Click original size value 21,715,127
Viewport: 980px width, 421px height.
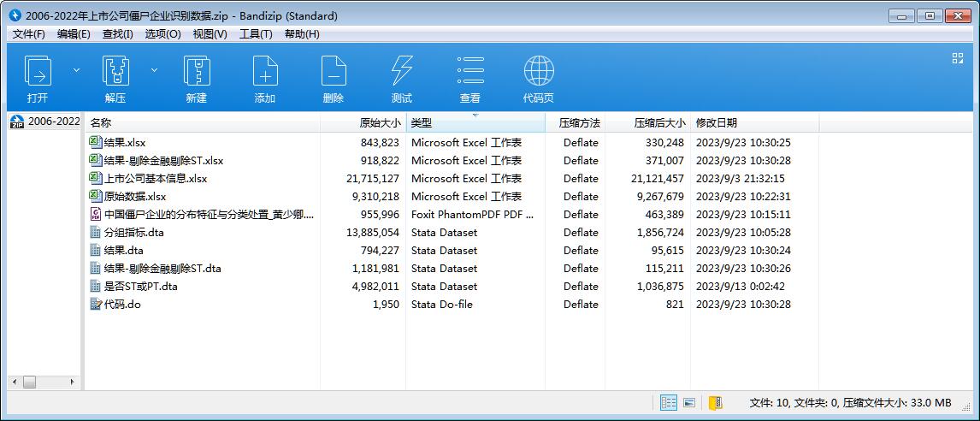[373, 179]
